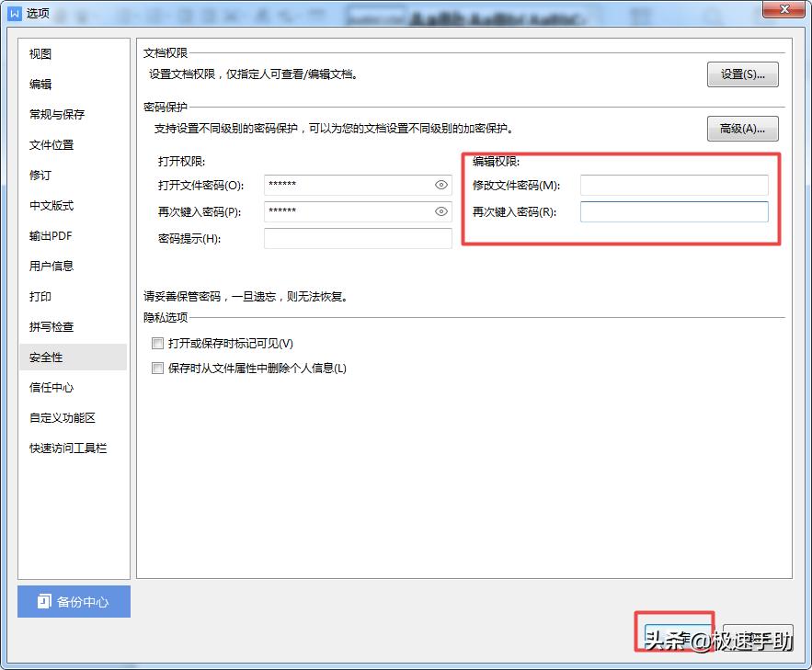The image size is (812, 670).
Task: Reveal the re-entered open password with eye icon
Action: click(x=440, y=211)
